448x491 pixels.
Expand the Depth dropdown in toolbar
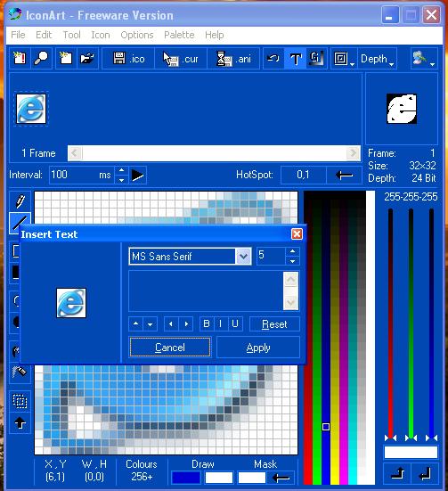tap(377, 59)
